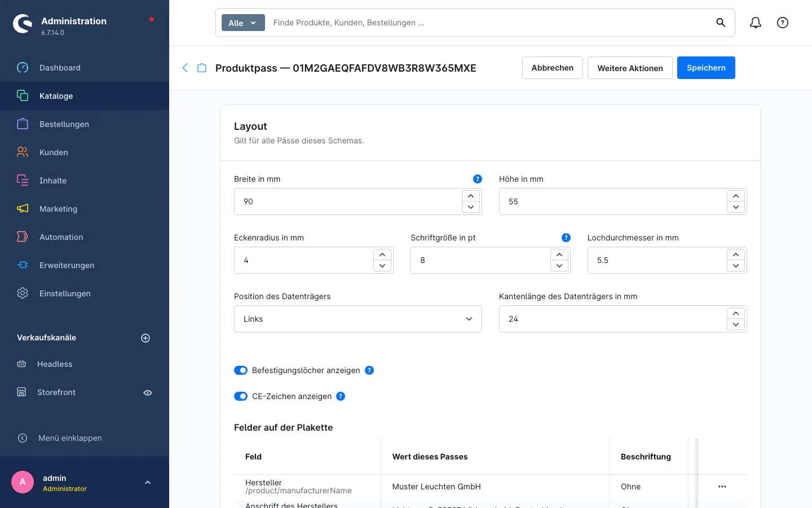
Task: Open the Automation icon
Action: click(23, 237)
